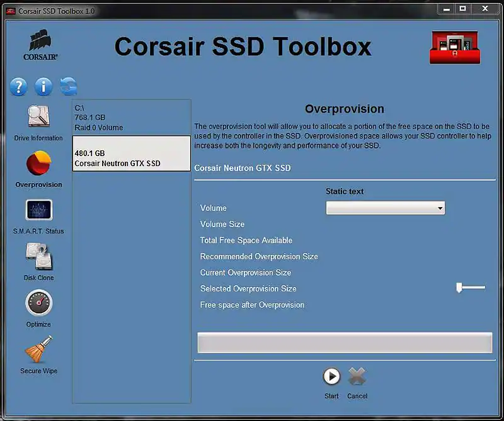This screenshot has width=504, height=421.
Task: Refresh the drive list with the arrows icon
Action: point(69,86)
